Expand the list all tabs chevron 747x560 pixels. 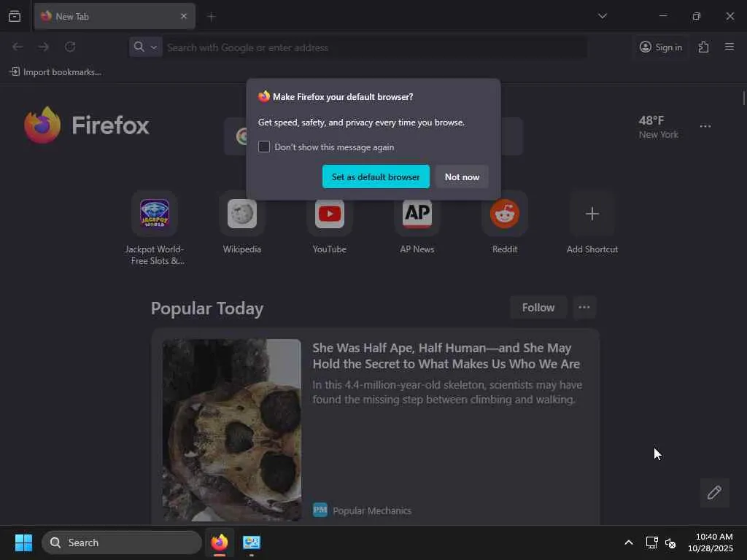pos(602,16)
